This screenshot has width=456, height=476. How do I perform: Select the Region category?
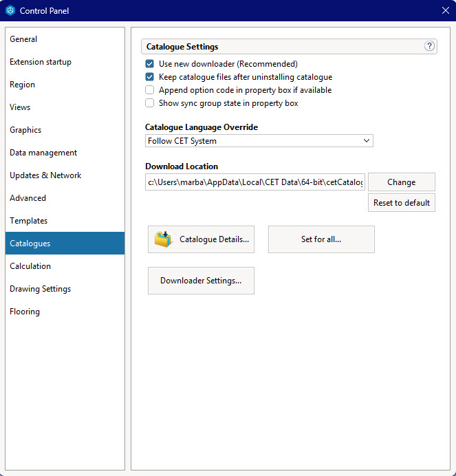click(x=65, y=85)
